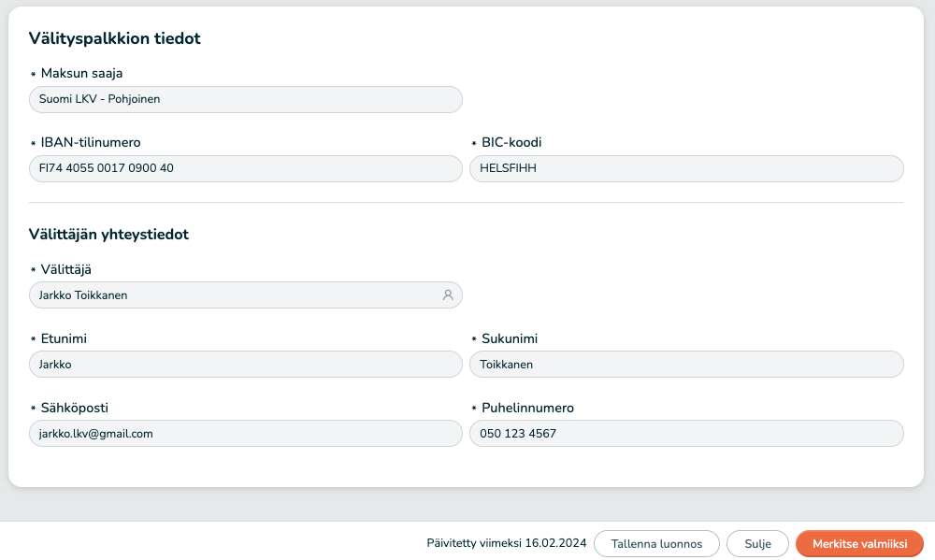935x560 pixels.
Task: Close the form with Sulje
Action: [x=757, y=543]
